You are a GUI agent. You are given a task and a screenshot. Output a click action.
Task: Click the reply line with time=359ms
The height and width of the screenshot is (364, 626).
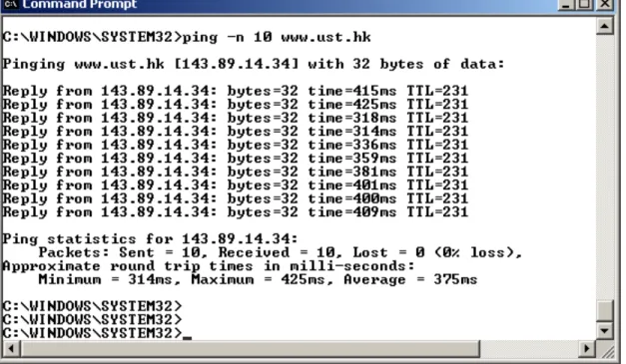point(236,159)
